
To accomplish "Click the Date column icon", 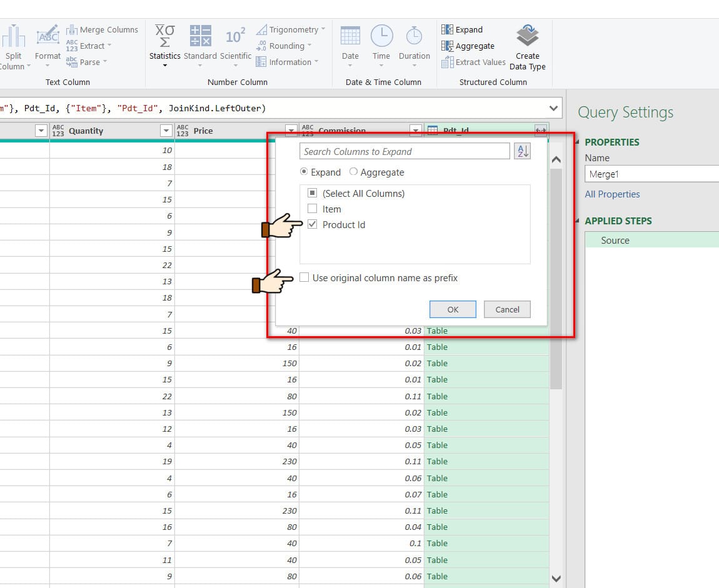I will coord(350,37).
